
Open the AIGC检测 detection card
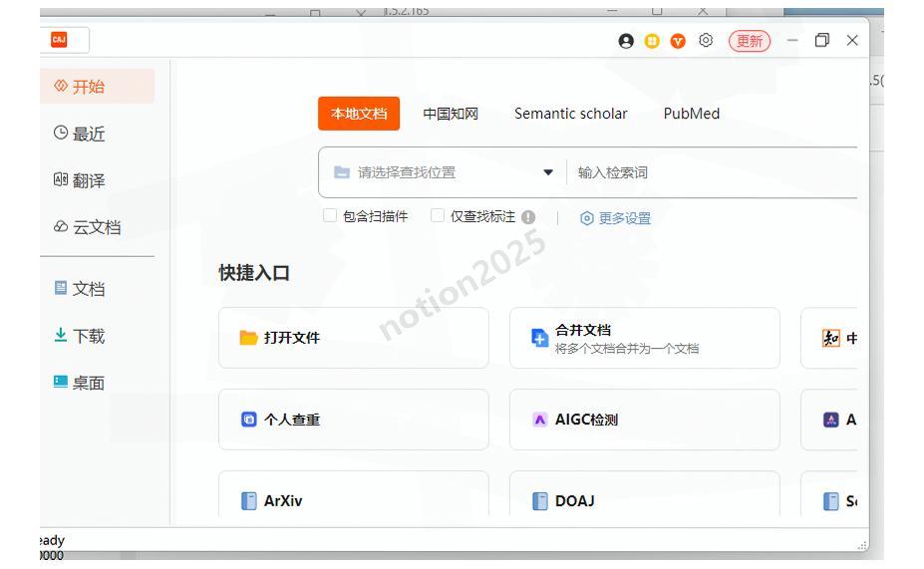point(645,420)
